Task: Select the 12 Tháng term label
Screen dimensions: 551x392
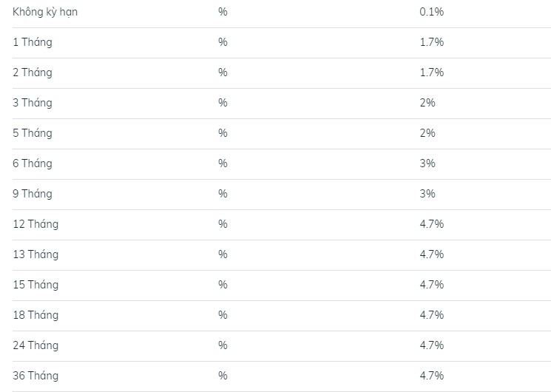Action: coord(36,225)
